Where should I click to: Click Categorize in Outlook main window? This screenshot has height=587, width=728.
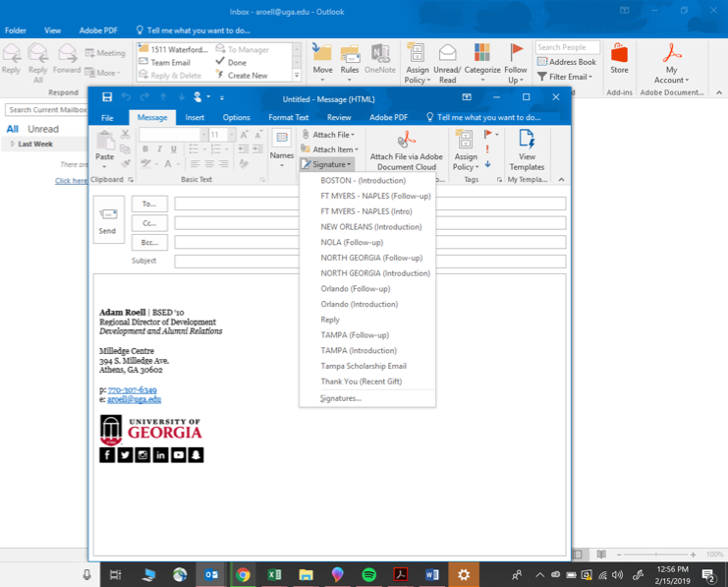482,62
